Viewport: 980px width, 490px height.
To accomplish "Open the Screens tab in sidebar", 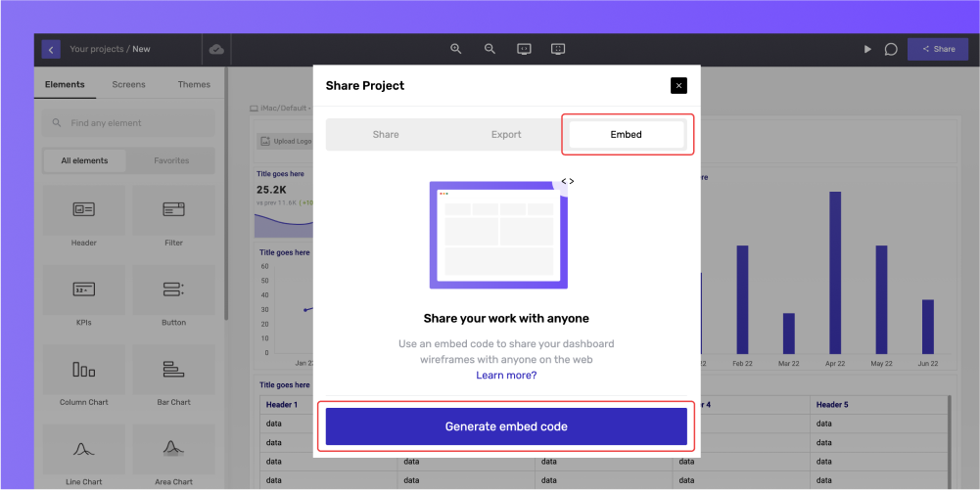I will click(x=129, y=84).
